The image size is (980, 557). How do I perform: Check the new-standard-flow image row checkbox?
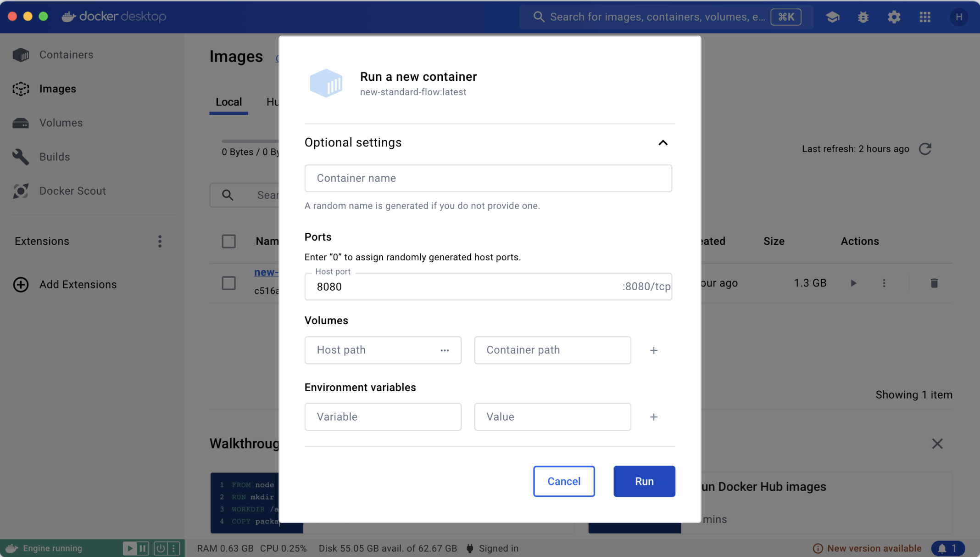click(x=228, y=283)
